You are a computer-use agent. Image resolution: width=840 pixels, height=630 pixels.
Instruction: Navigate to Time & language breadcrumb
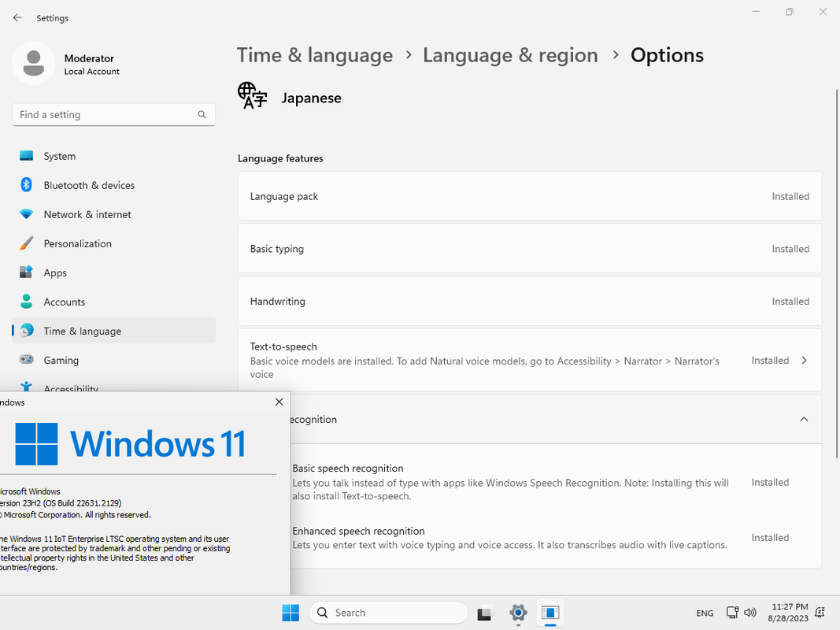(315, 55)
